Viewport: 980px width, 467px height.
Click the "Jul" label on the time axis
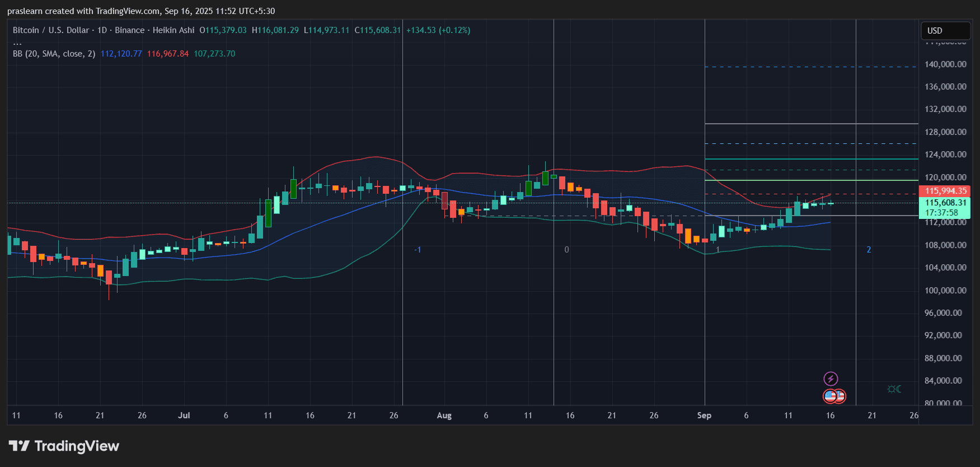[184, 415]
